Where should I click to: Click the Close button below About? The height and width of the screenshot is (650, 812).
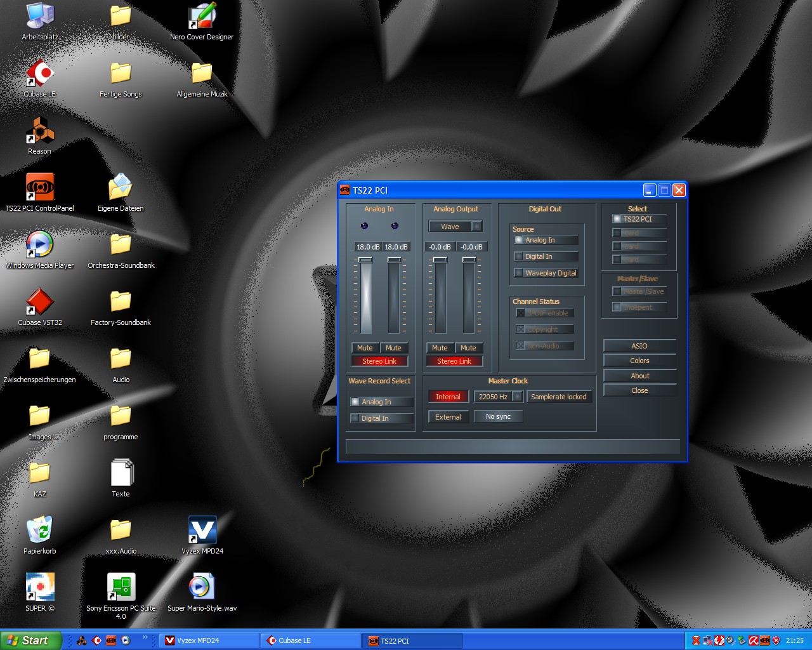coord(639,390)
